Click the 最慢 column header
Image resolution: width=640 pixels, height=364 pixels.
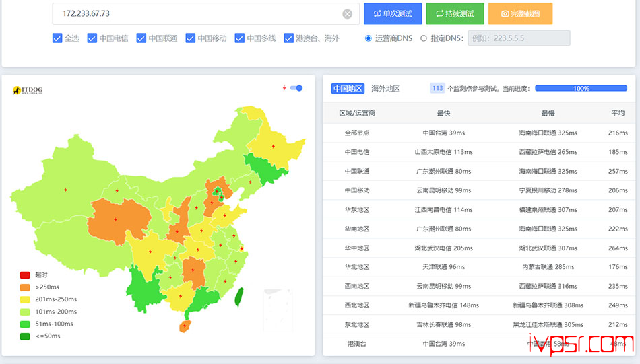click(x=548, y=113)
